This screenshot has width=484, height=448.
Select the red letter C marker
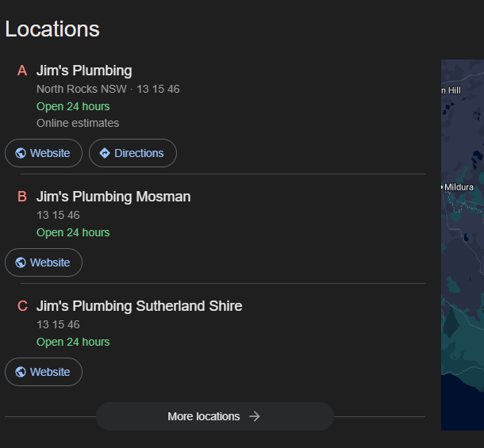[22, 306]
